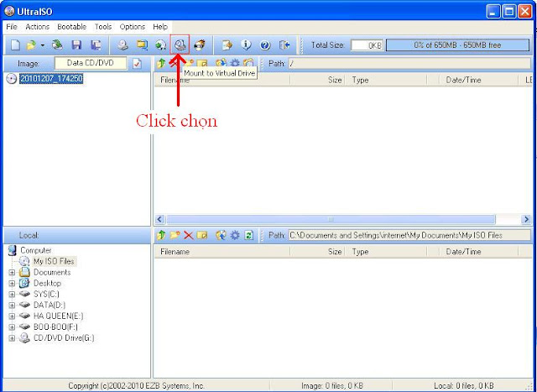The width and height of the screenshot is (537, 392).
Task: Click the New blank document icon
Action: pos(15,44)
